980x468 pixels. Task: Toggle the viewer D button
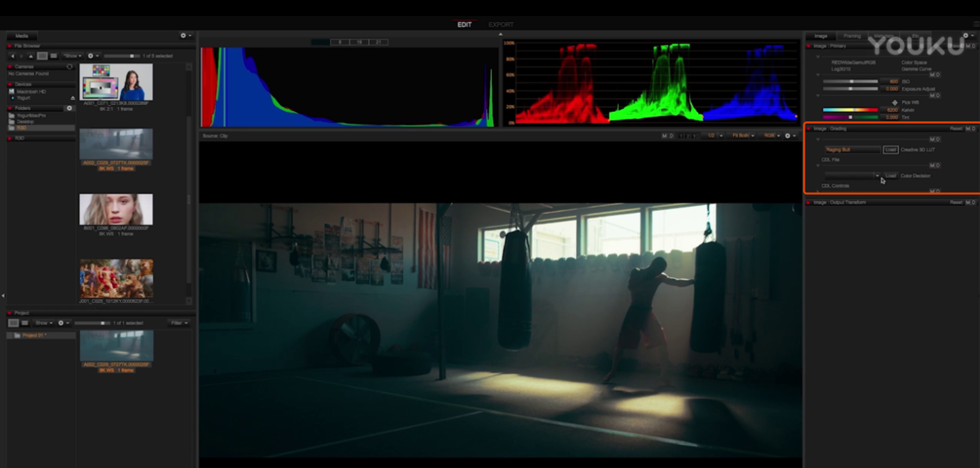point(672,136)
